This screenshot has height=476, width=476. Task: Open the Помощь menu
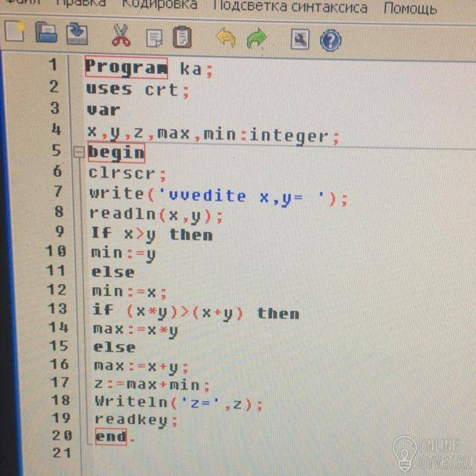[x=411, y=8]
